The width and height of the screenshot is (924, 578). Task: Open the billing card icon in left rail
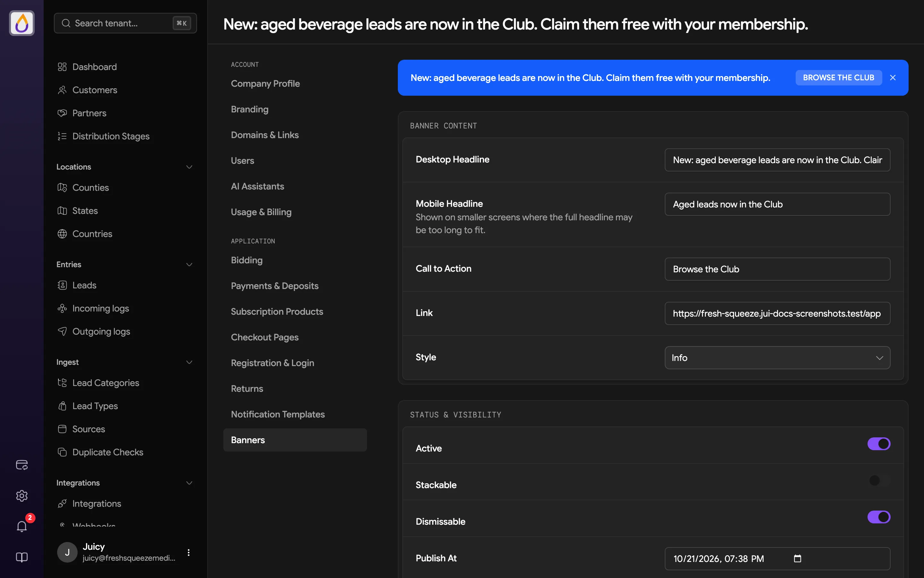(x=22, y=465)
